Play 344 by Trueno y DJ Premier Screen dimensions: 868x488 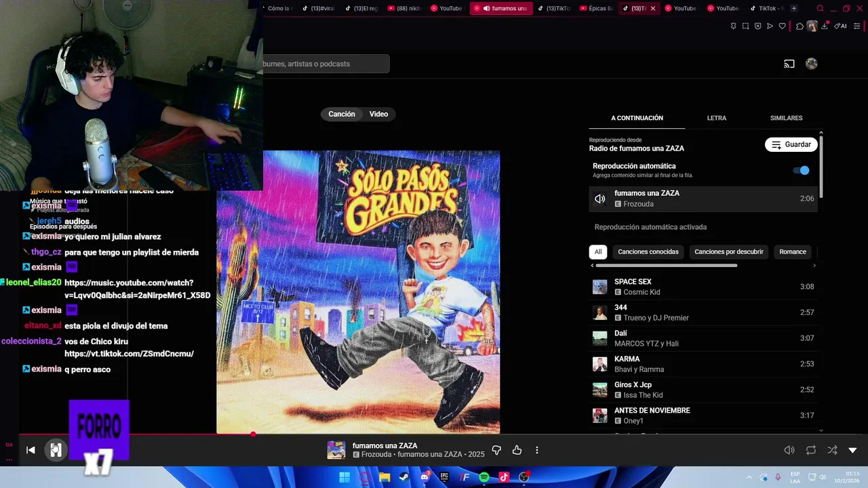(703, 312)
